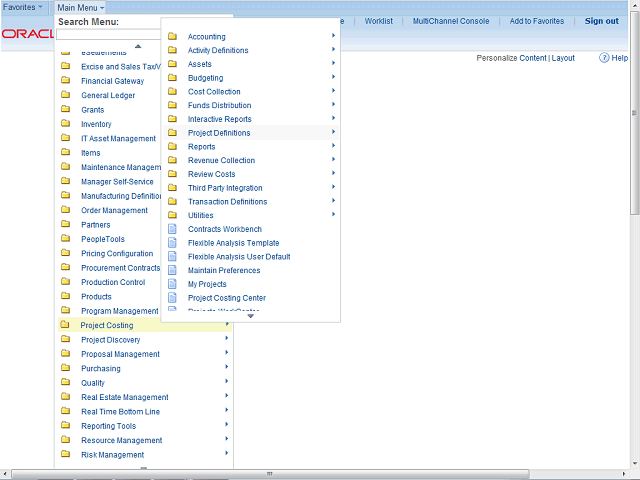
Task: Click the Add to Favorites link
Action: [537, 21]
